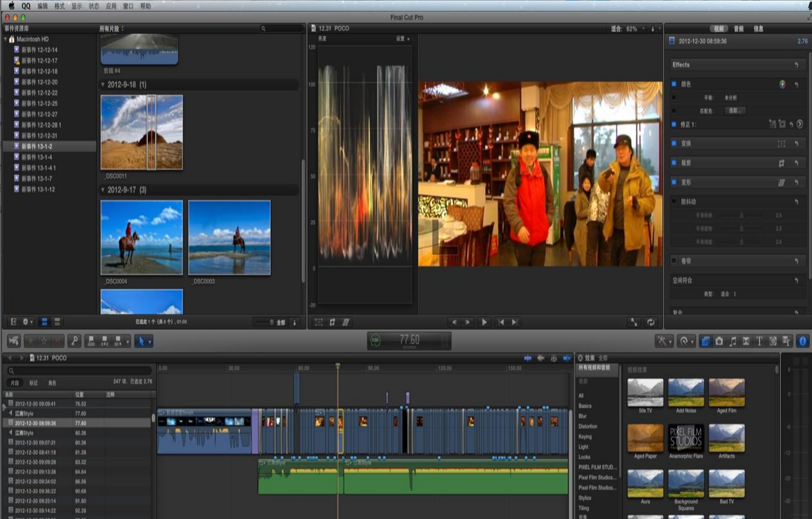Toggle the 变形 distort checkbox

click(674, 183)
